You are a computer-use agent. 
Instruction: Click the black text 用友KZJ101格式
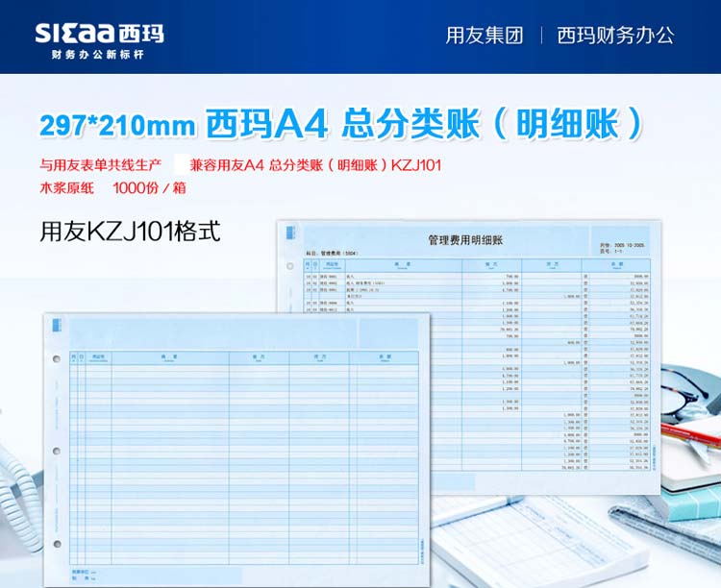(130, 232)
